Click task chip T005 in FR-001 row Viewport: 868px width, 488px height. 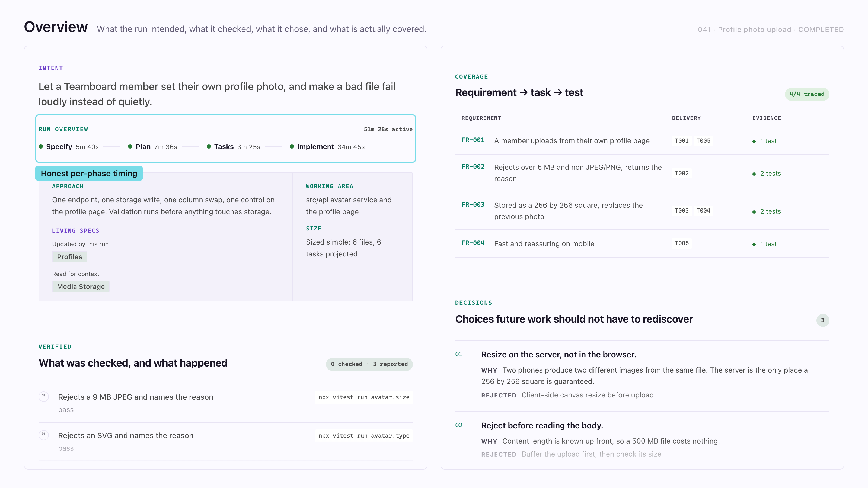[x=703, y=141]
